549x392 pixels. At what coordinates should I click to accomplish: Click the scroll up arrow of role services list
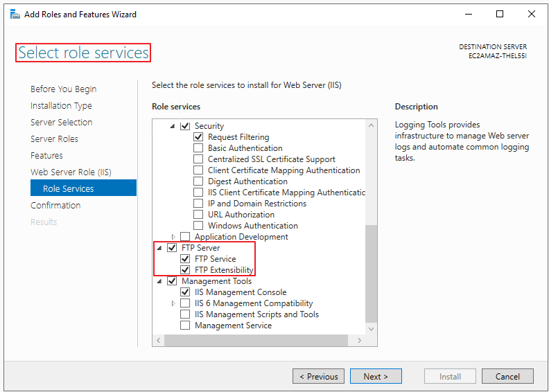tap(371, 125)
